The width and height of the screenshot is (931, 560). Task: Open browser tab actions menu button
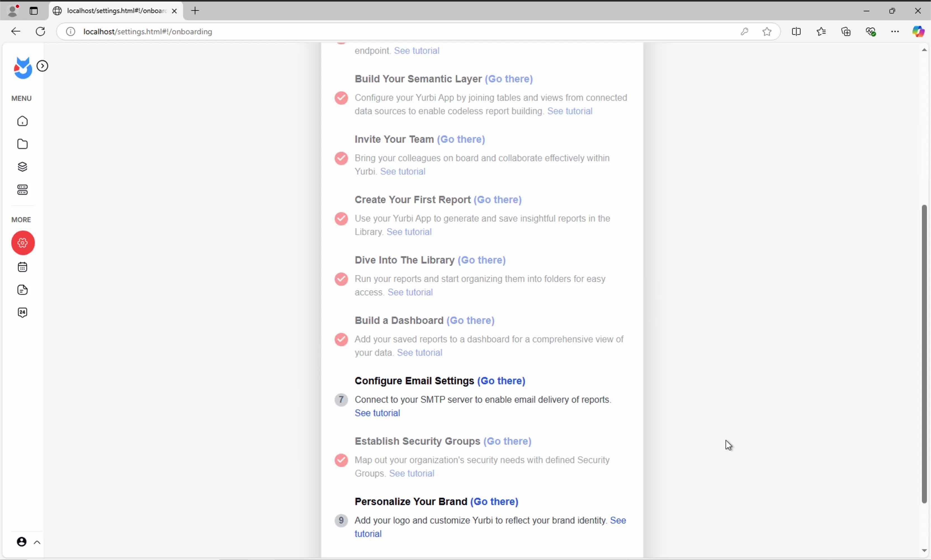(x=34, y=11)
